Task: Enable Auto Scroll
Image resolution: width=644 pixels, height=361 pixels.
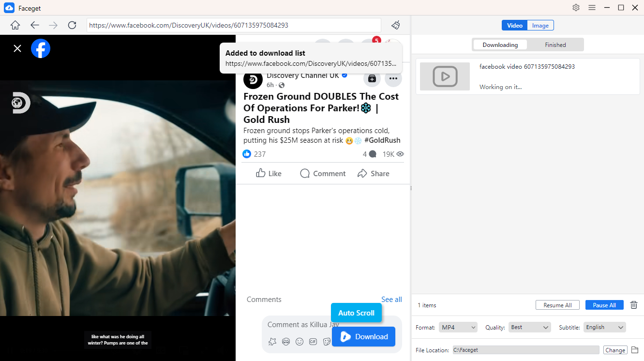Action: click(x=356, y=313)
